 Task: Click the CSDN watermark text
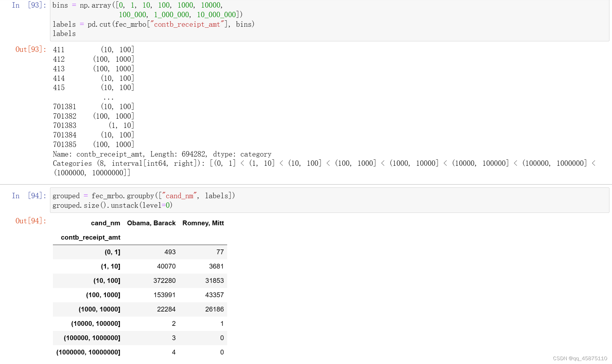[x=580, y=358]
